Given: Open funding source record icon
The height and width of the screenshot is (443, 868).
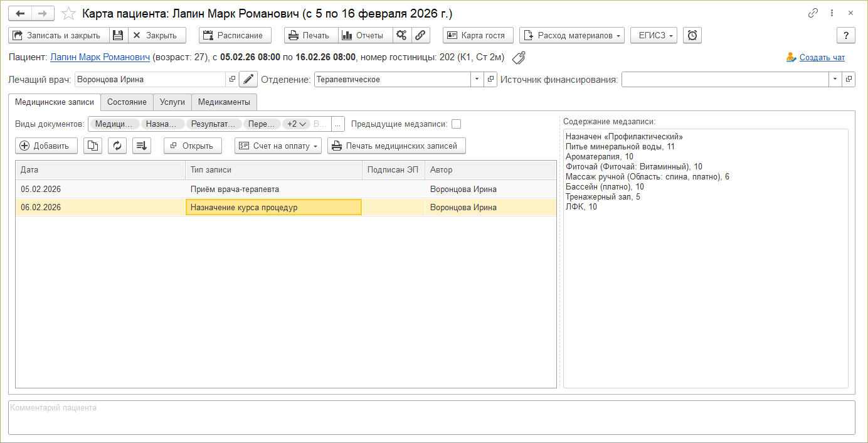Looking at the screenshot, I should pos(849,80).
